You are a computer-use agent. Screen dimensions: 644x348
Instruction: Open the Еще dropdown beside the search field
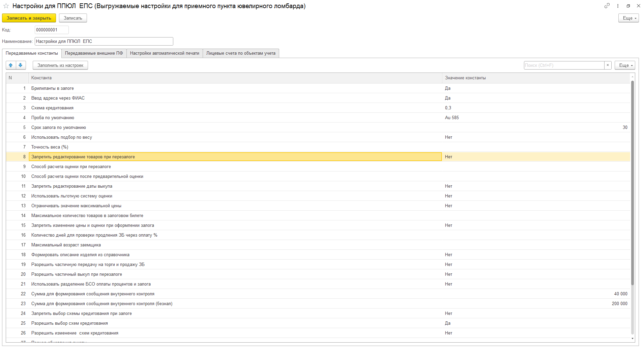tap(625, 65)
